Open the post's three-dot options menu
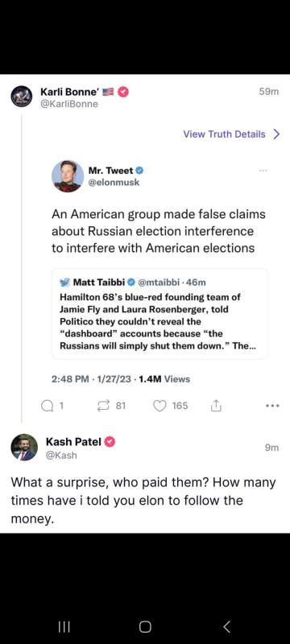 pos(272,406)
